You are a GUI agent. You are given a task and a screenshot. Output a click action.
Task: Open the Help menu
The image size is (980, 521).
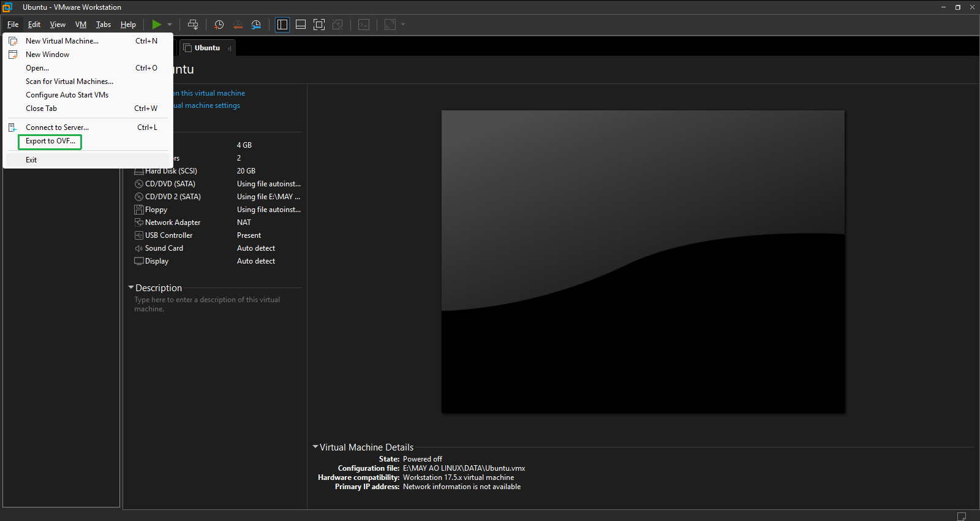point(128,25)
